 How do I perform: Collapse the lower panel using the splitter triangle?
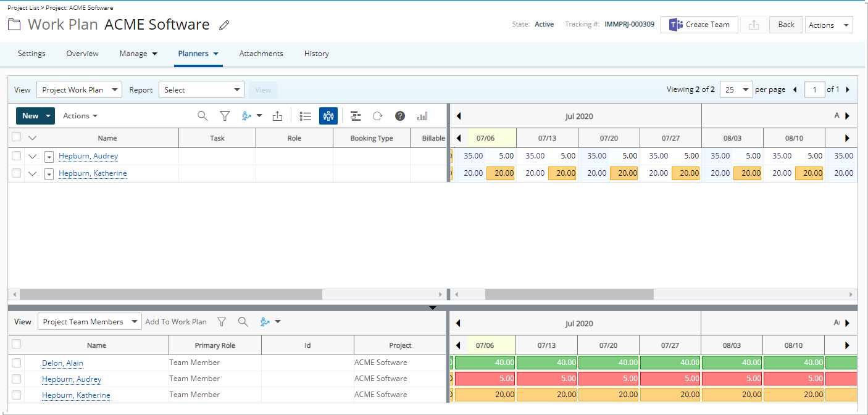[432, 307]
